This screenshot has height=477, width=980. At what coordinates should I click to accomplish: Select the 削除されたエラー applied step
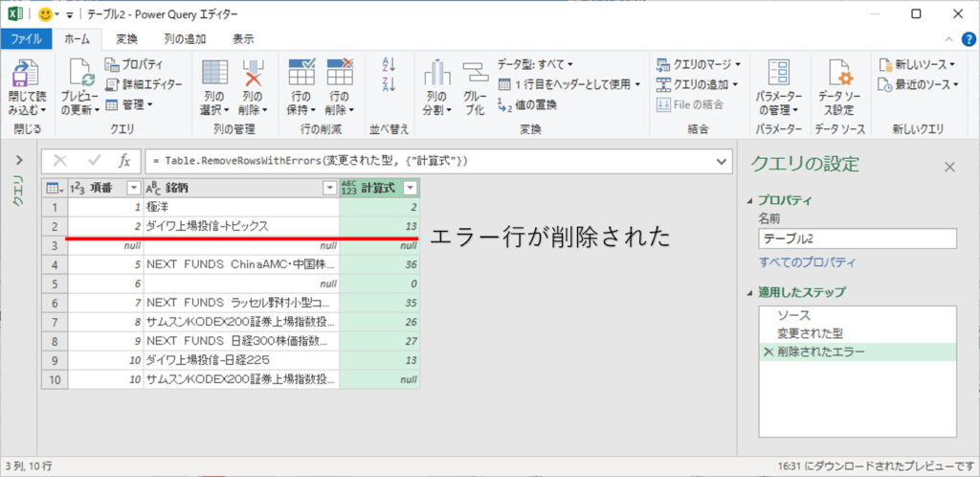(x=857, y=352)
